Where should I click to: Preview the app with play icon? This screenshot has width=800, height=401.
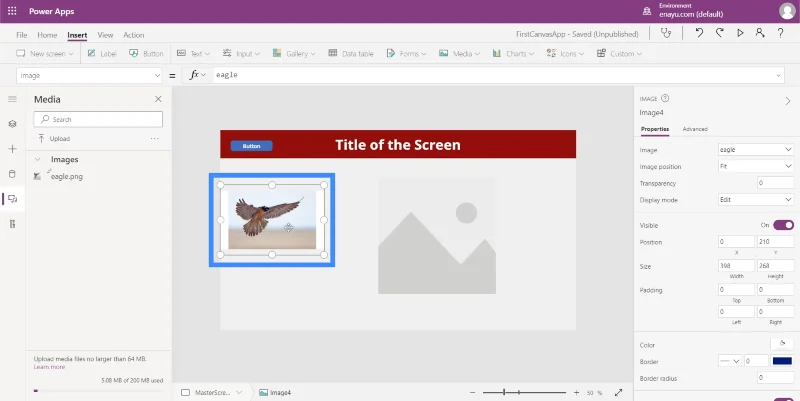740,33
